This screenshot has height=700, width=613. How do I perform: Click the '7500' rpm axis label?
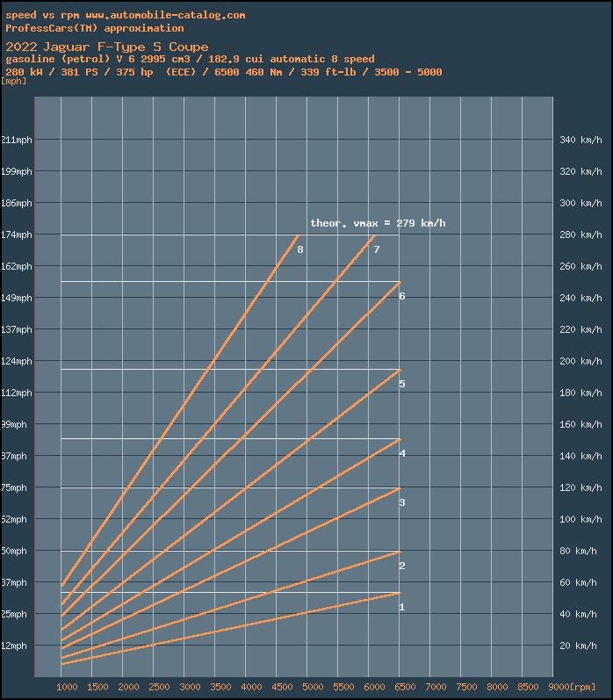(x=467, y=688)
